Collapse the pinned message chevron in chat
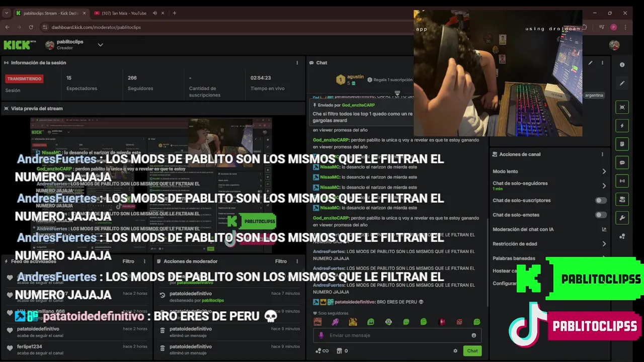Viewport: 644px width, 362px height. pos(397,94)
